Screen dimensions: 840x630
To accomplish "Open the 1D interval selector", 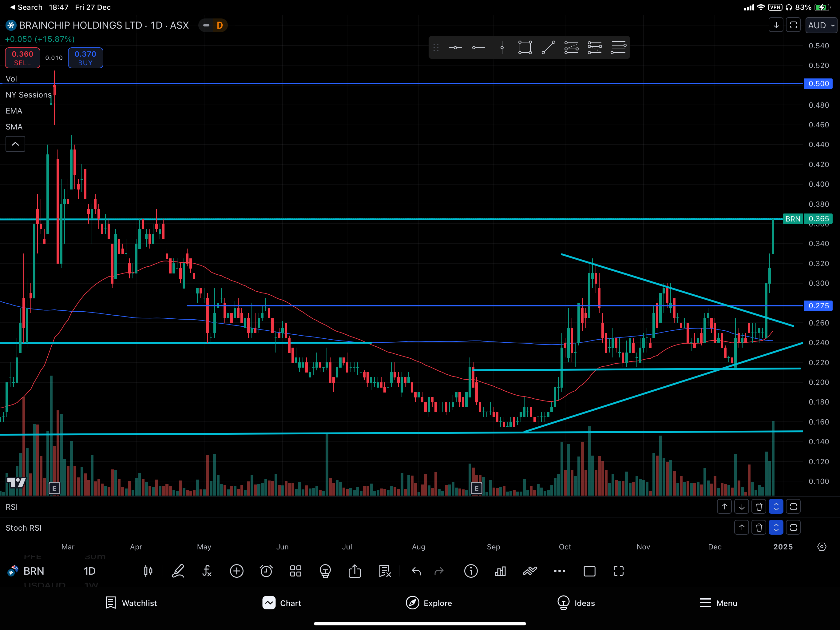I will click(x=89, y=571).
